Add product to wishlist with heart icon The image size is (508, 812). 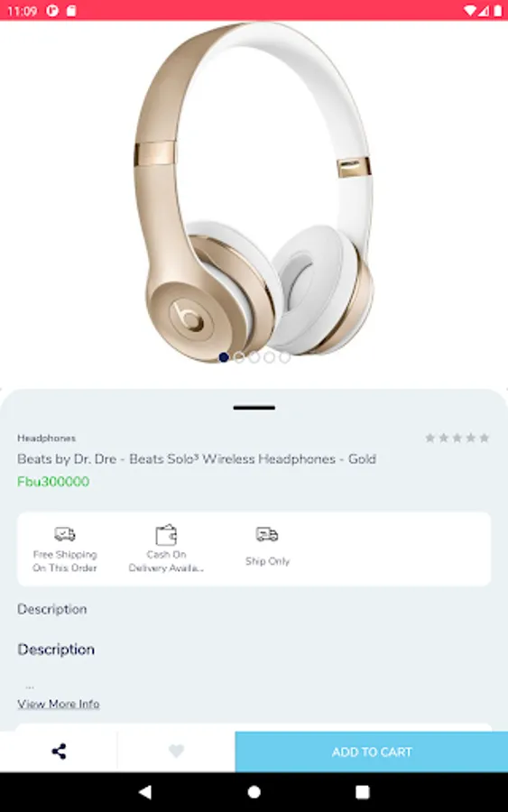[x=176, y=751]
